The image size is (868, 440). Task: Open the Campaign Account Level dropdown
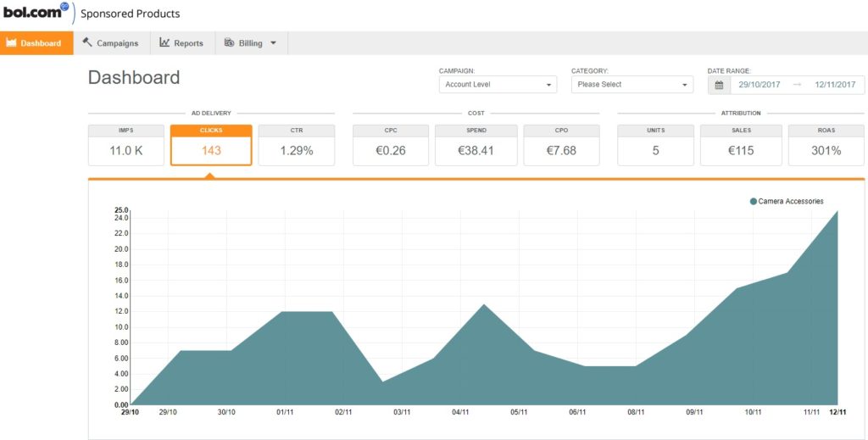[x=498, y=85]
